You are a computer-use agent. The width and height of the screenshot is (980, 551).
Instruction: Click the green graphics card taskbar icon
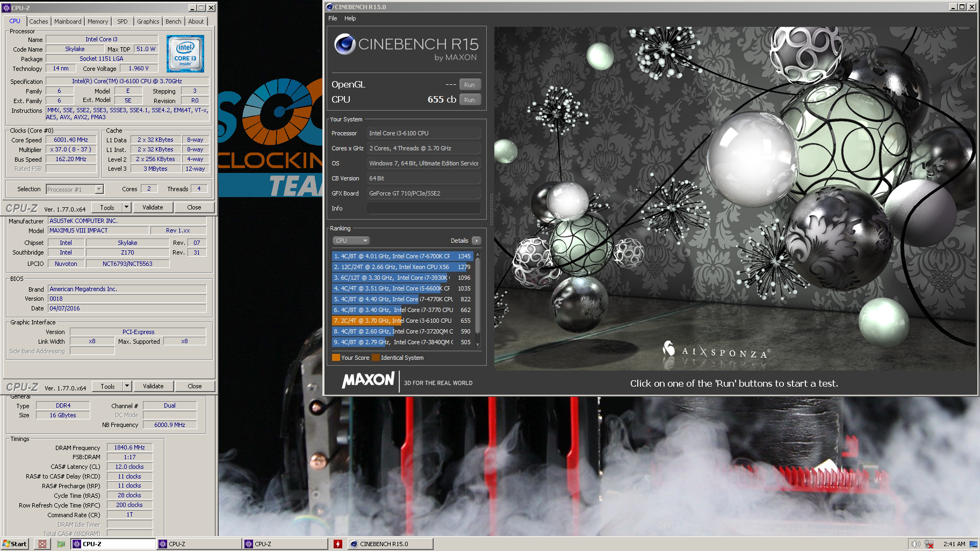point(61,544)
